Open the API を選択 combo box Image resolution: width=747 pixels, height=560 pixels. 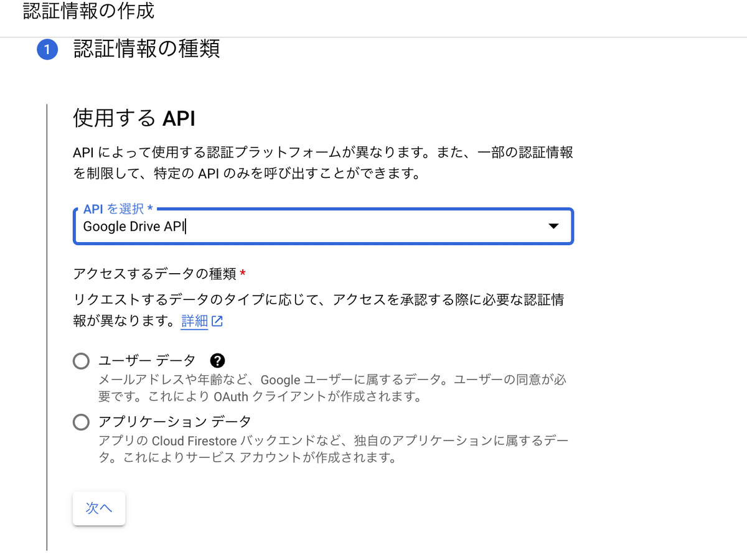pos(324,226)
